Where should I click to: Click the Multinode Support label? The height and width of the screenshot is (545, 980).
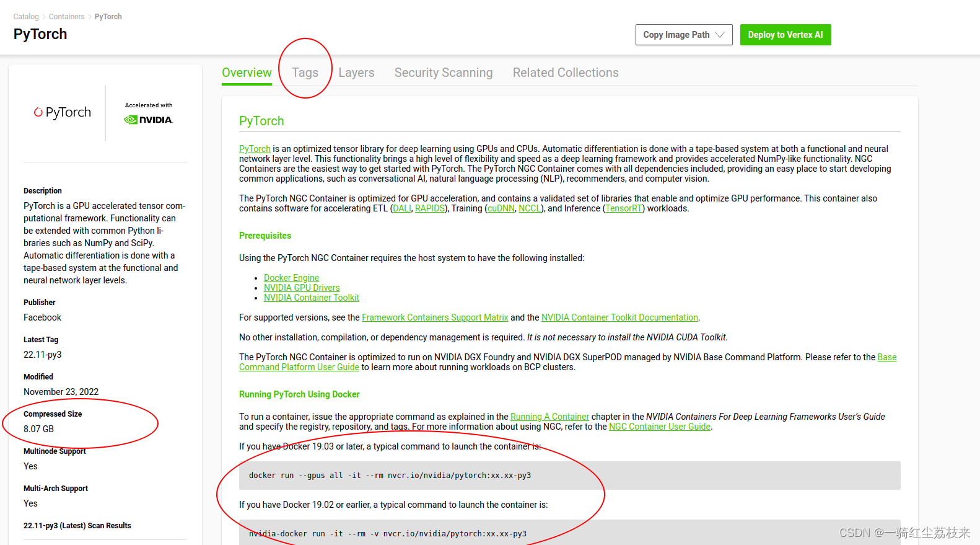[55, 451]
